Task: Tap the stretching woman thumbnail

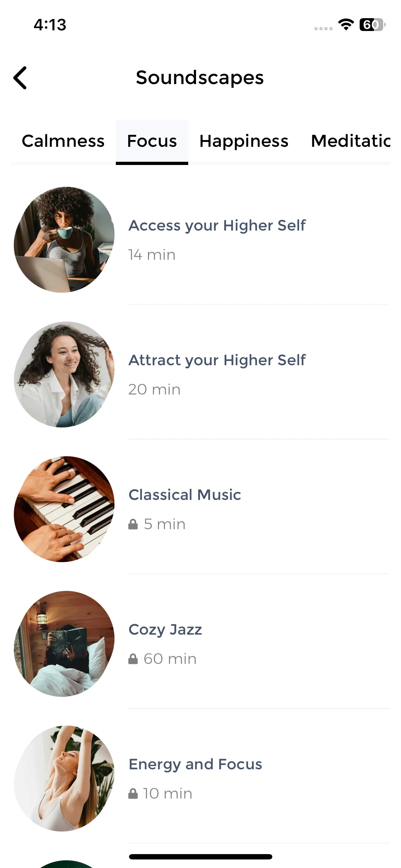Action: point(64,779)
